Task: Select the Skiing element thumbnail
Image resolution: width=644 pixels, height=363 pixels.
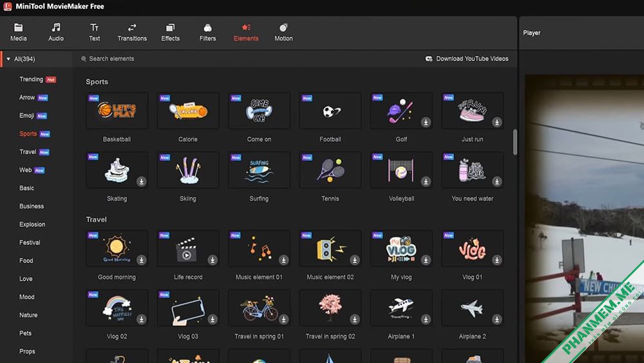Action: [x=187, y=170]
